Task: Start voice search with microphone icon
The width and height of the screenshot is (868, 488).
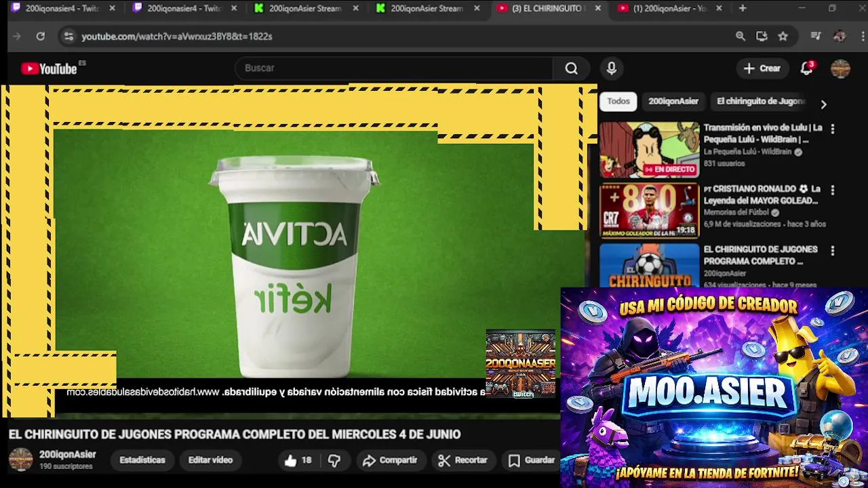Action: pos(611,68)
